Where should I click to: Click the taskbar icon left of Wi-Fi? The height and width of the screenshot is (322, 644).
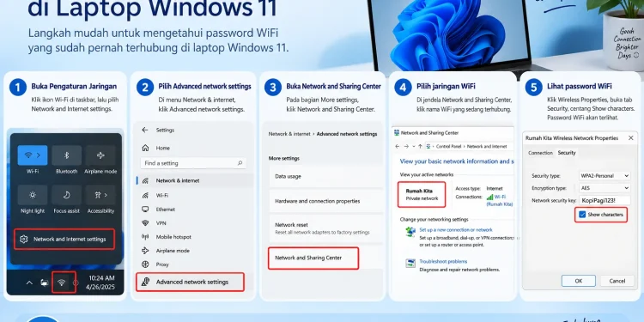[45, 283]
